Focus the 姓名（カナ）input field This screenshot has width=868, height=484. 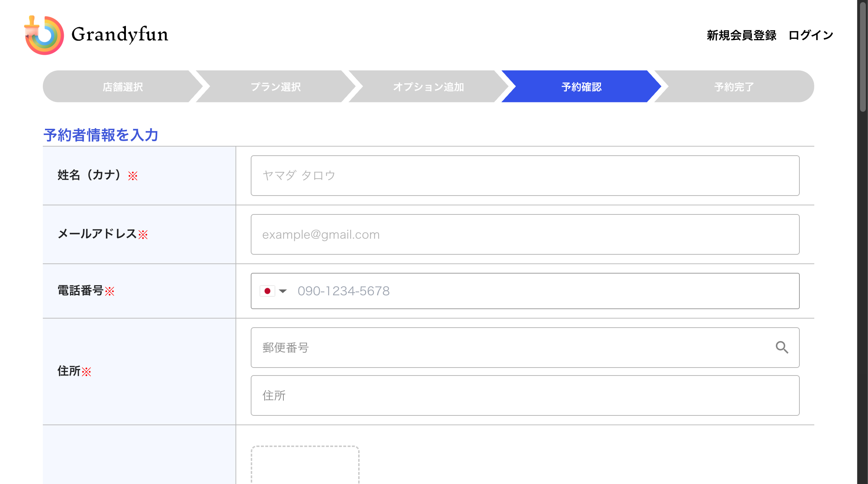pos(525,176)
